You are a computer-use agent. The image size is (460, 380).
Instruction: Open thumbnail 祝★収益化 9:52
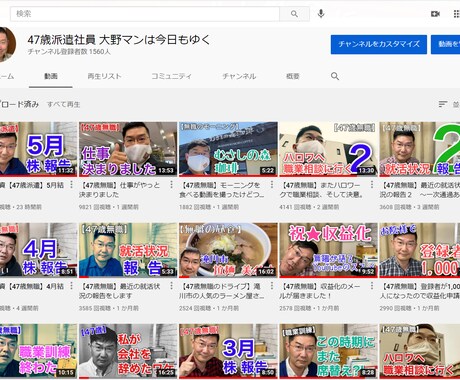[x=328, y=250]
